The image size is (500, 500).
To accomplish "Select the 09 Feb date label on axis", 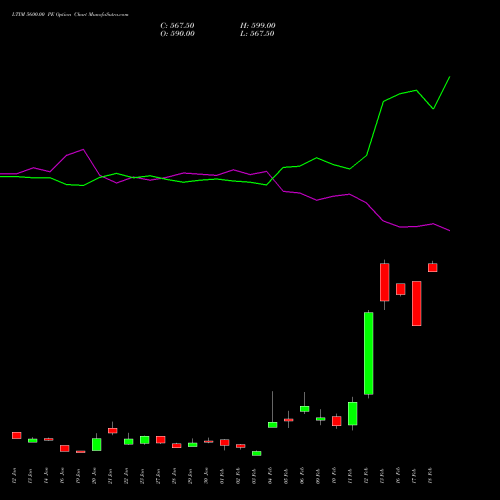I will [x=319, y=476].
